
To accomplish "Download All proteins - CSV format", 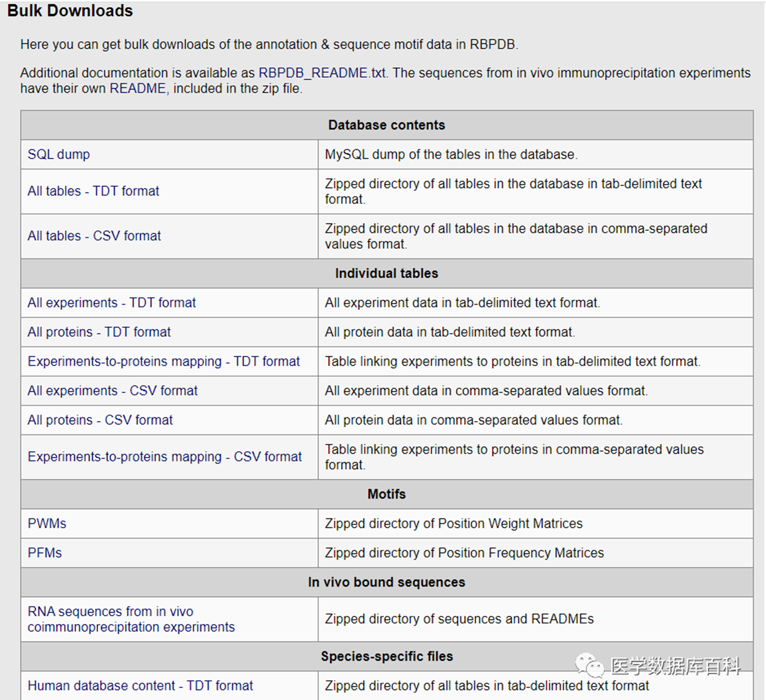I will click(x=100, y=420).
